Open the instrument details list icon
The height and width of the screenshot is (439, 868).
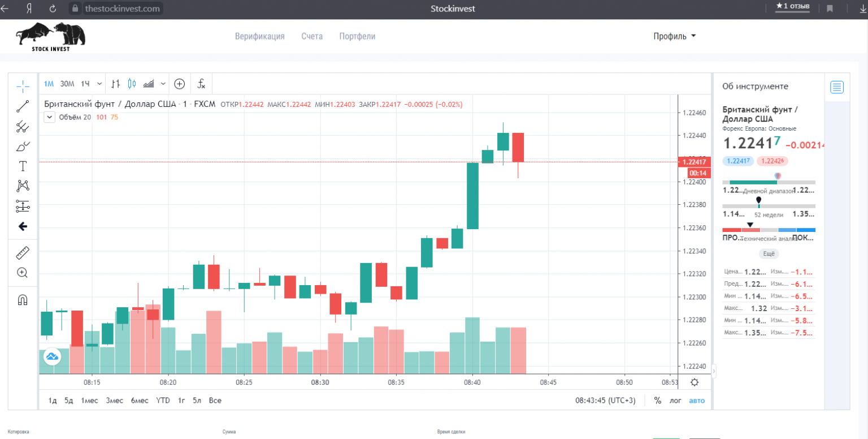(837, 87)
